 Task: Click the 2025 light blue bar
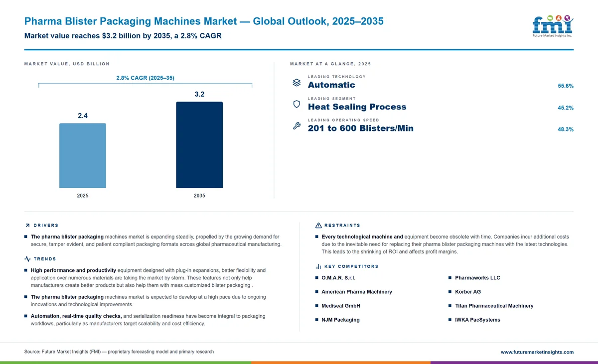[x=83, y=155]
